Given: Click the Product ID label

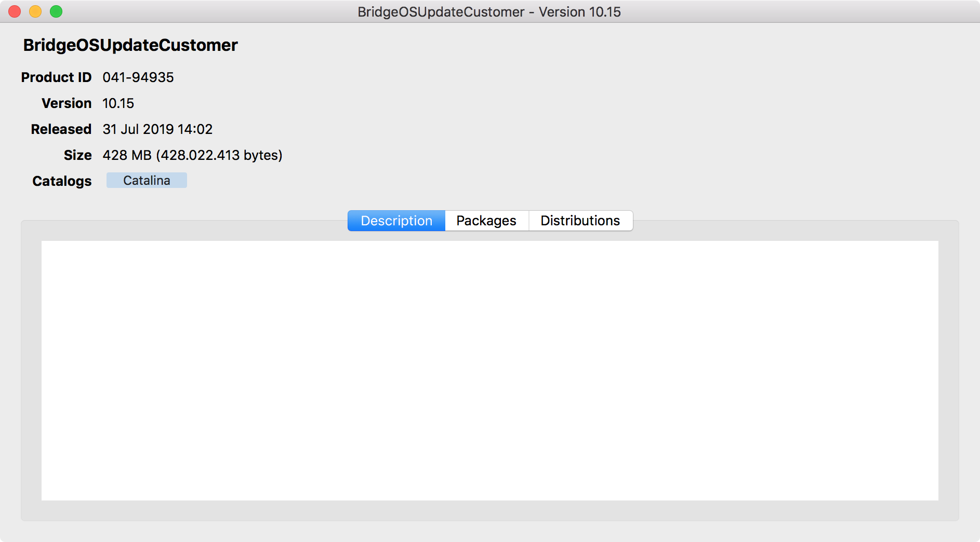Looking at the screenshot, I should pos(56,77).
